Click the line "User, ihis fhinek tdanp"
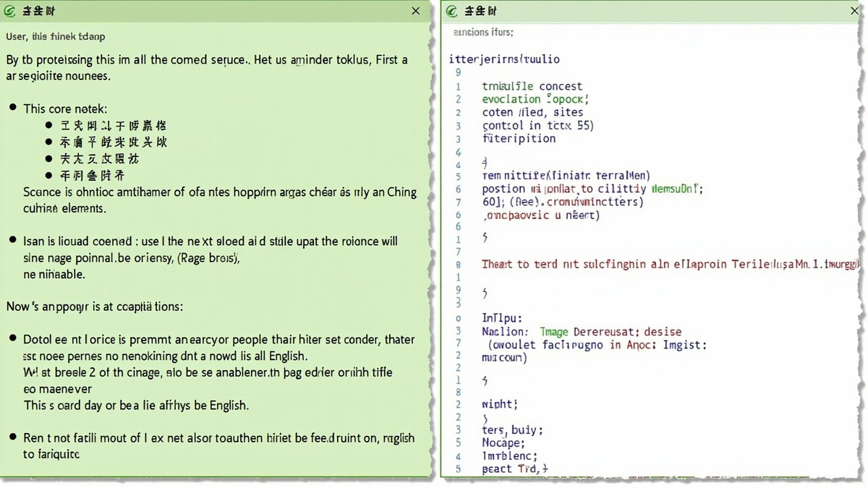868x488 pixels. point(56,36)
